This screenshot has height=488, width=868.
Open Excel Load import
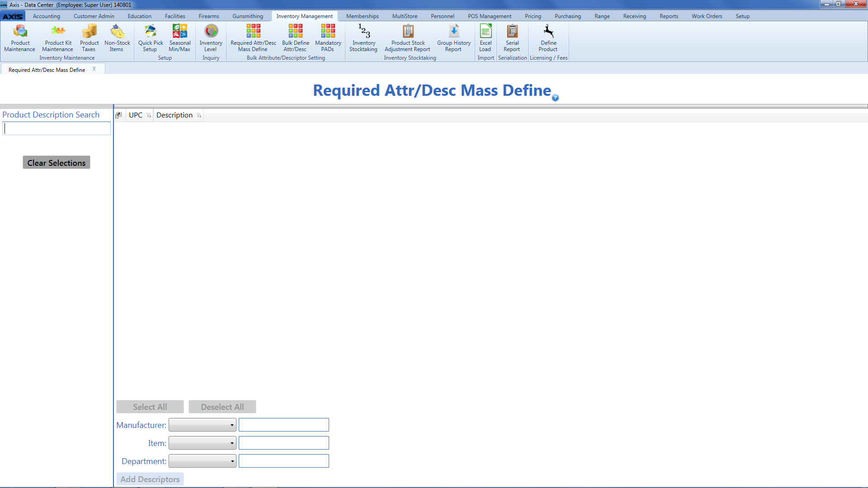click(x=486, y=38)
